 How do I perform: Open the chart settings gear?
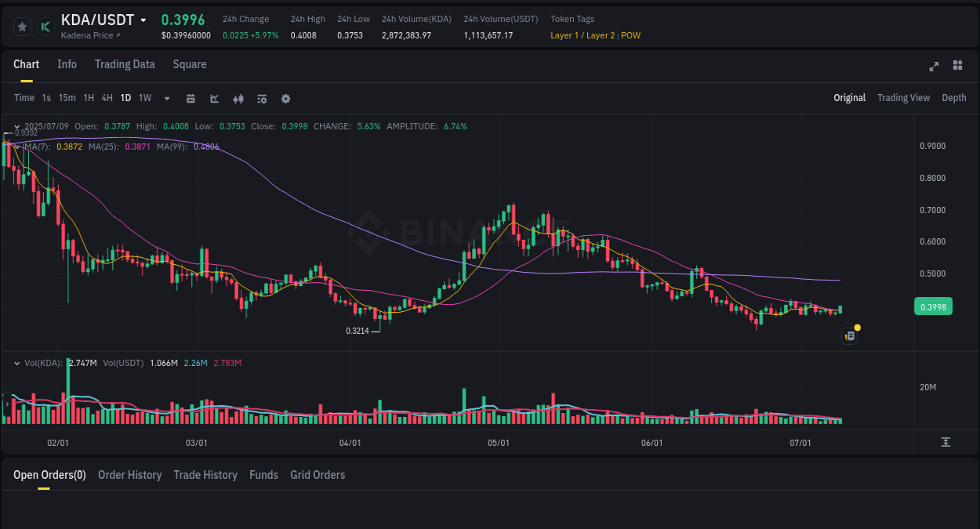click(285, 98)
